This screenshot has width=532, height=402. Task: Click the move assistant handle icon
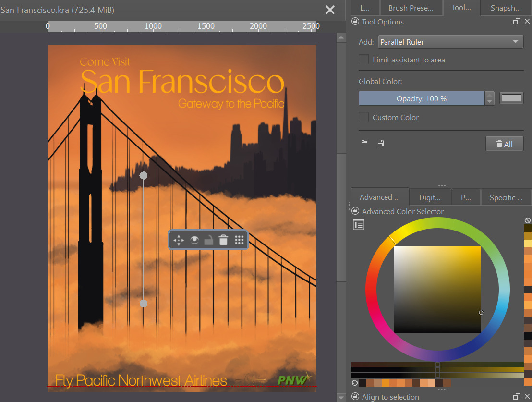(x=179, y=240)
